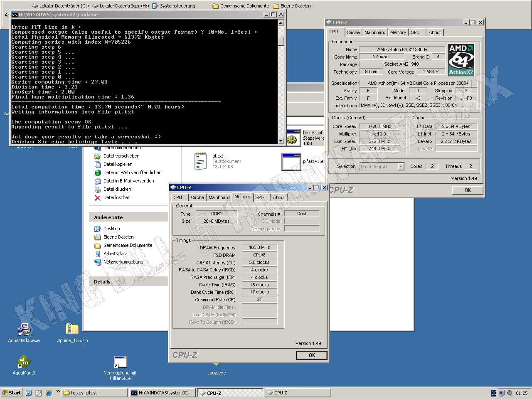The image size is (532, 399).
Task: Open Memory tab in CPU-Z processor window
Action: coord(398,32)
